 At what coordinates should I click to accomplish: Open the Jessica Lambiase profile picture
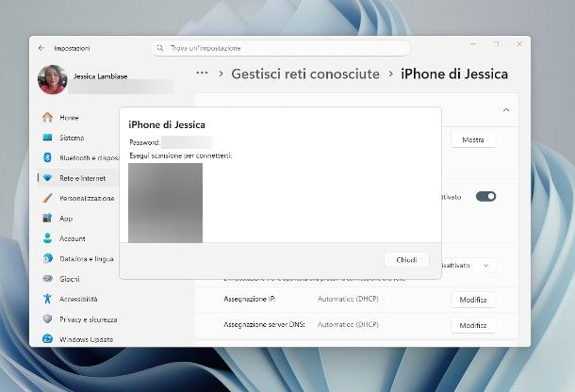point(53,79)
